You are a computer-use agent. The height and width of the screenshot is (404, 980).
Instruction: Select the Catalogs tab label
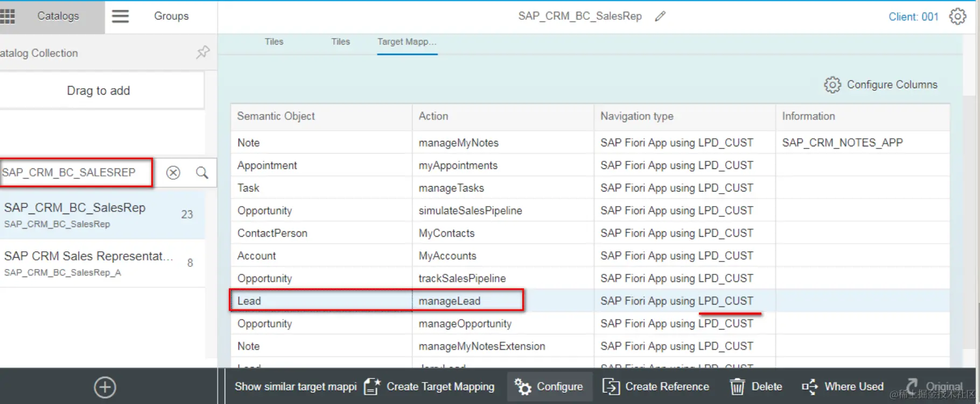coord(58,16)
